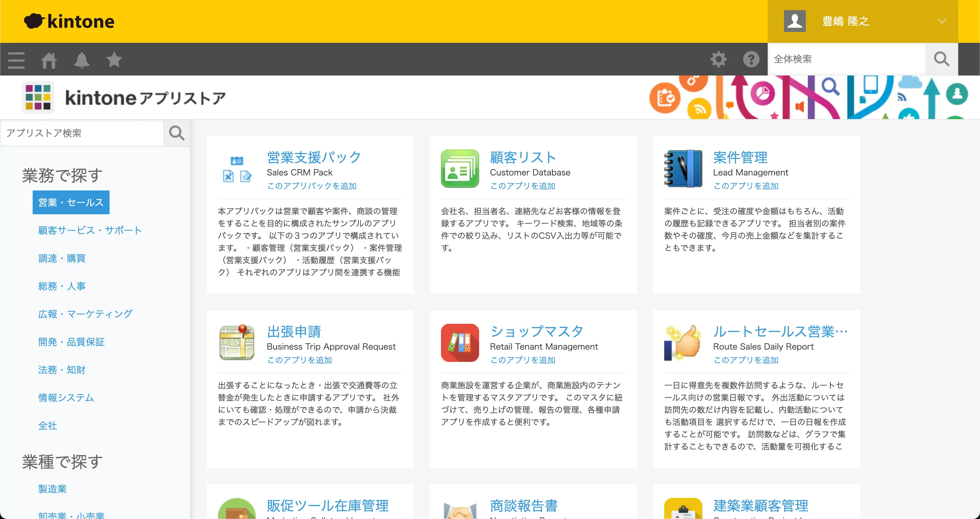Open the 販促ツール在庫管理 title
Screen dimensions: 980x519
328,506
